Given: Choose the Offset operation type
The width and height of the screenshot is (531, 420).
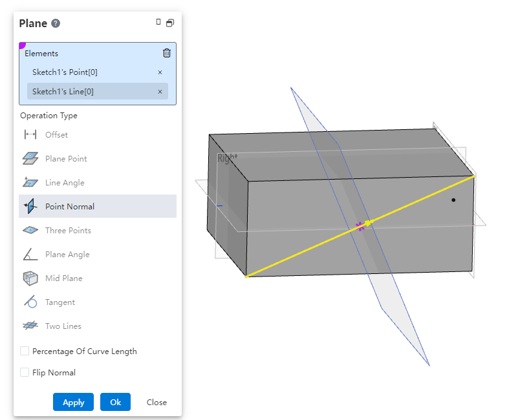Looking at the screenshot, I should coord(98,134).
